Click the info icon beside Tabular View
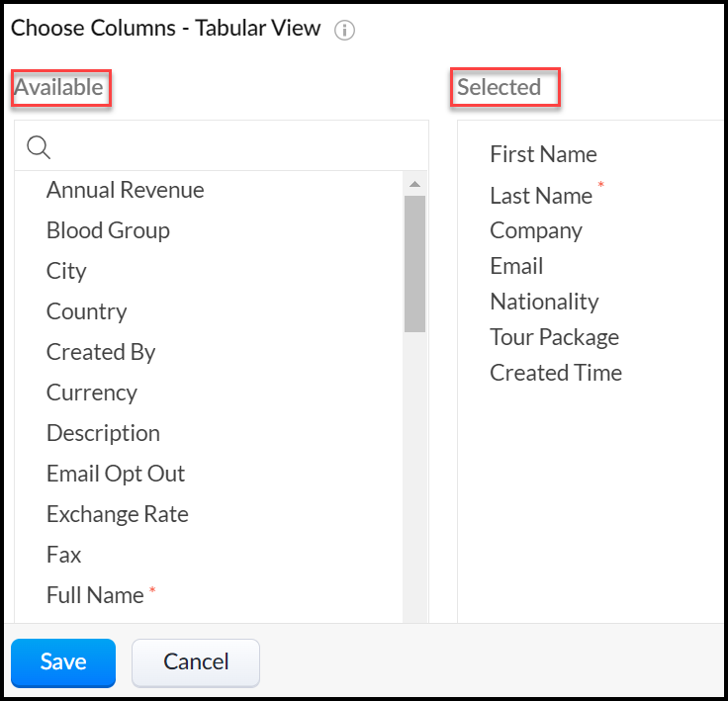 344,30
